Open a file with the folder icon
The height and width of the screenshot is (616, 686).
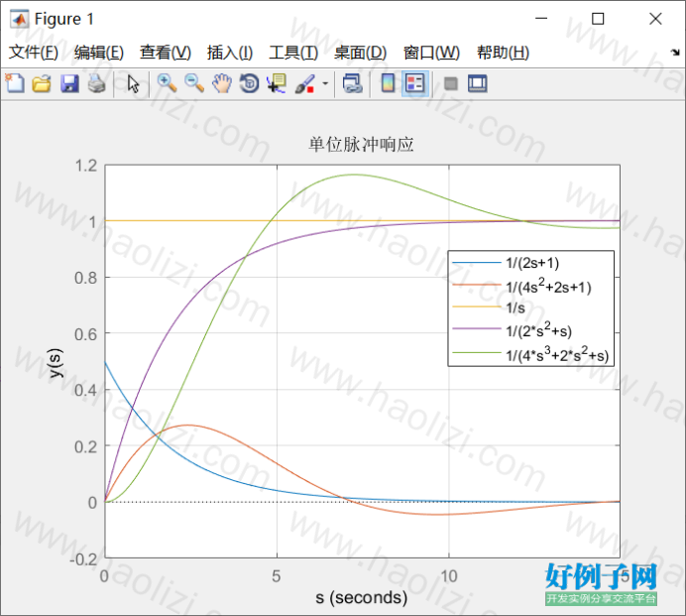[x=42, y=83]
